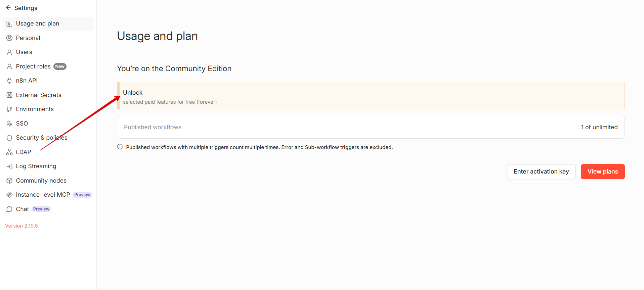This screenshot has width=644, height=290.
Task: Click the New badge on Project roles
Action: point(60,66)
